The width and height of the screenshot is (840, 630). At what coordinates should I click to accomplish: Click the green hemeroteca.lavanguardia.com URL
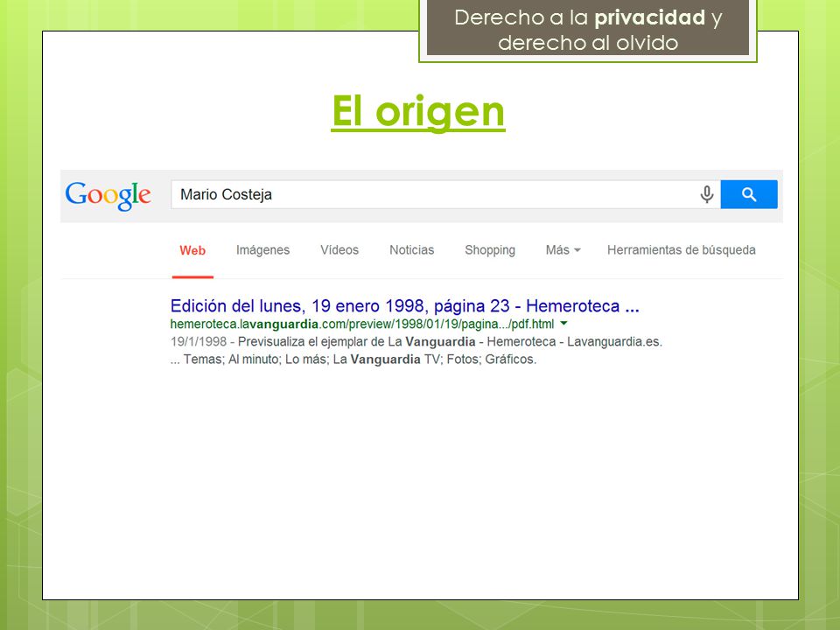click(x=361, y=324)
